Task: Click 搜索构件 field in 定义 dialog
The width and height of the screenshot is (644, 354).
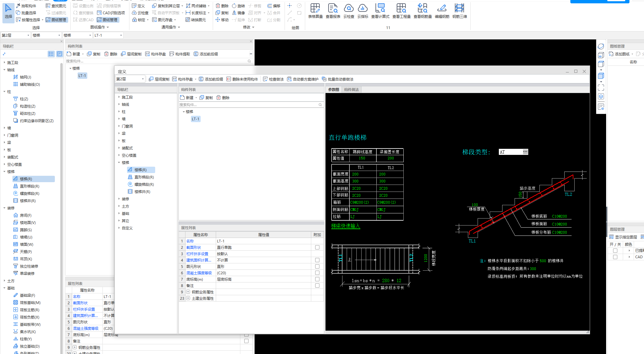Action: point(251,105)
